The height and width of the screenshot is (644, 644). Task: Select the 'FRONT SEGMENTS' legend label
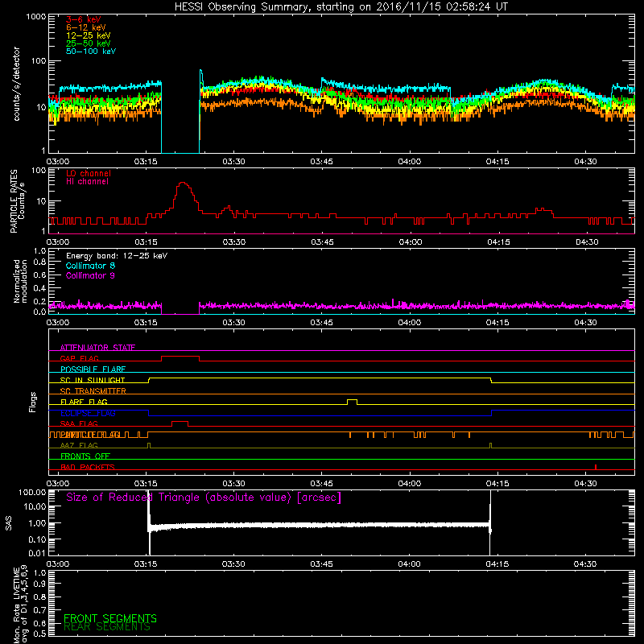(110, 618)
